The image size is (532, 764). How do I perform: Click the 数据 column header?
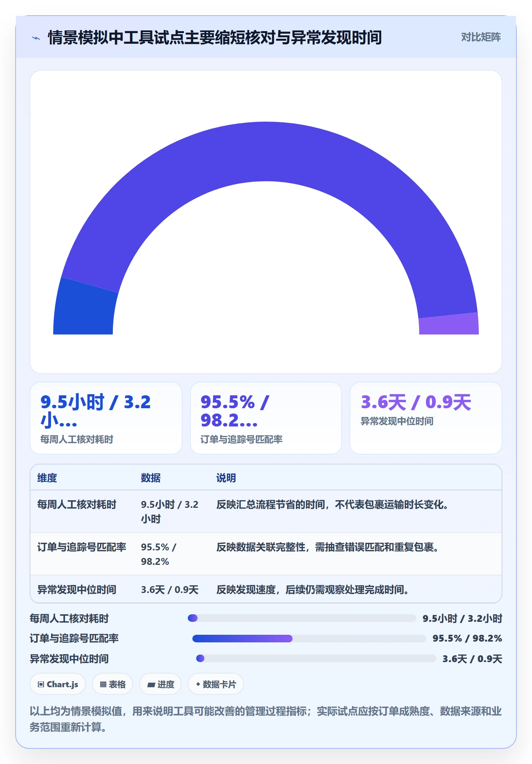coord(151,478)
